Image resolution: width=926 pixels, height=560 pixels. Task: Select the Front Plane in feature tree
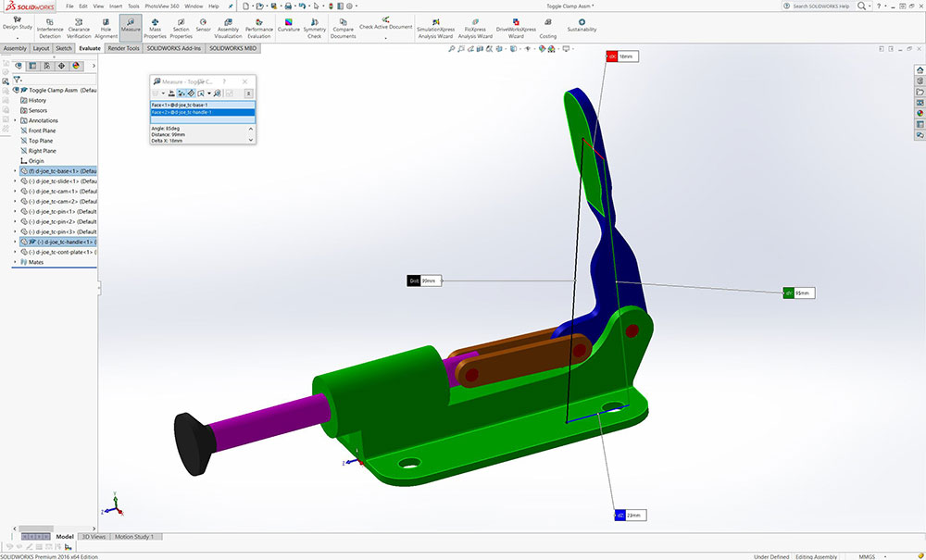42,131
